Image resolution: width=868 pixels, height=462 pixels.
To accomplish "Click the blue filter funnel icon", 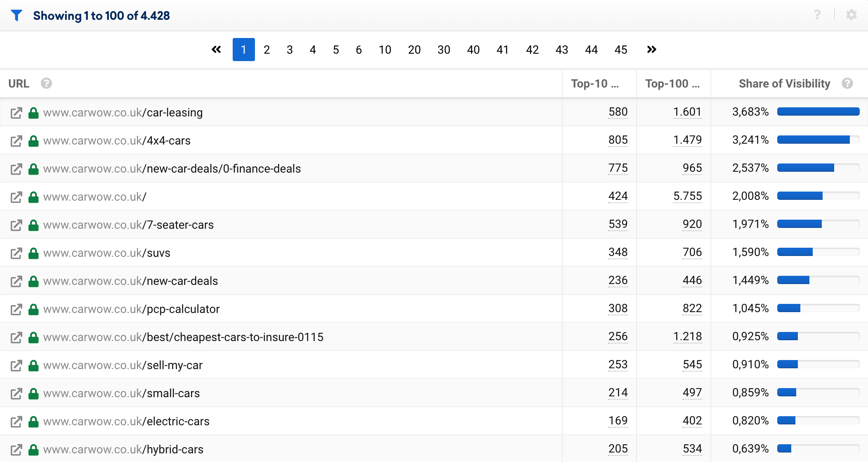I will (17, 15).
